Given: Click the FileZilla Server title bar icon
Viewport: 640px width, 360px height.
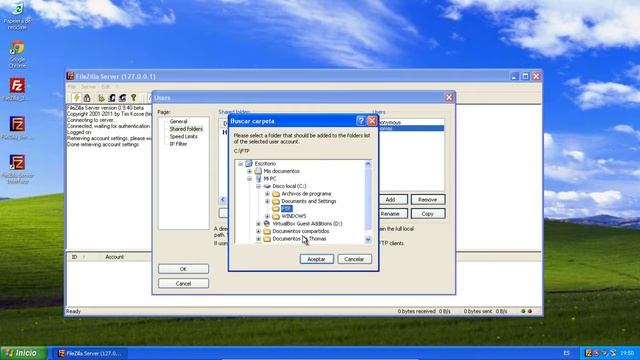Looking at the screenshot, I should click(70, 76).
